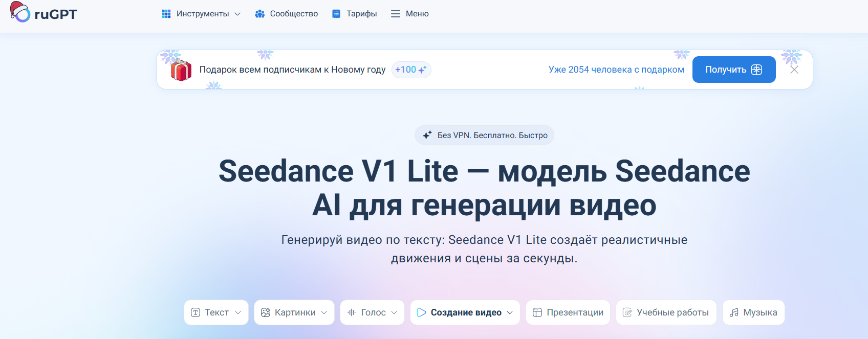
Task: Select the Картинки category tab
Action: [x=294, y=312]
